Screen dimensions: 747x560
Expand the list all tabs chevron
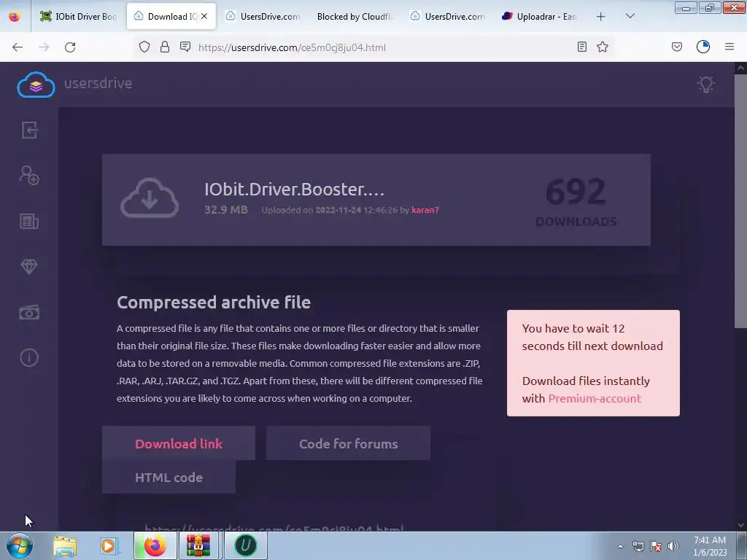coord(630,16)
